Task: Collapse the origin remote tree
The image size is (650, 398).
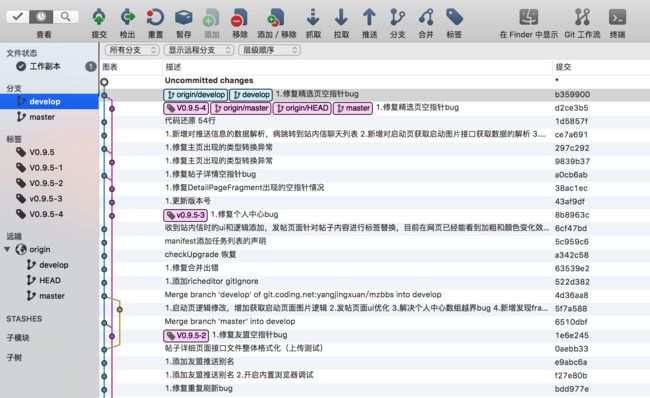Action: [x=7, y=250]
